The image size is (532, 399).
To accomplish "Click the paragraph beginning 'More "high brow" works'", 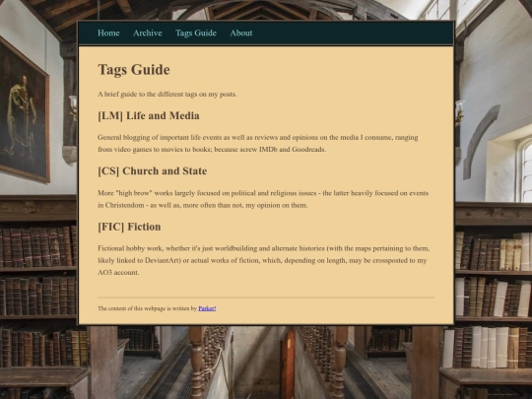I will 263,199.
